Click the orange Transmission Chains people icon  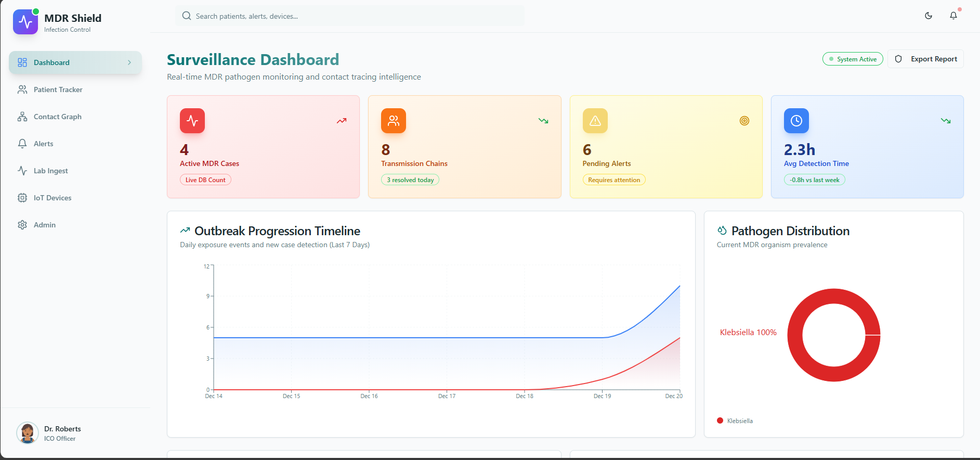[x=394, y=121]
